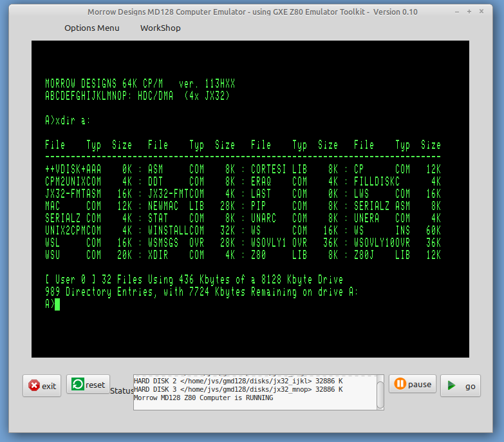Click the UNIX2CPMCOM file entry
This screenshot has width=504, height=442.
[x=88, y=230]
